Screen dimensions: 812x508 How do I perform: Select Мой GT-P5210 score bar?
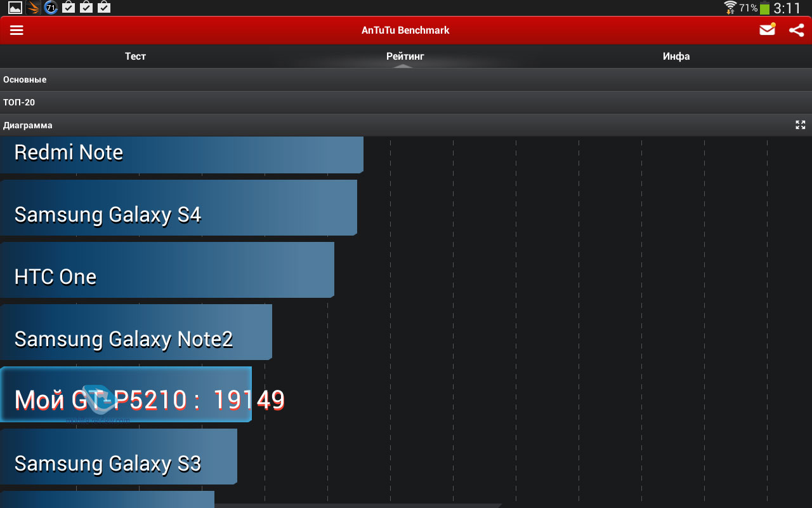126,394
